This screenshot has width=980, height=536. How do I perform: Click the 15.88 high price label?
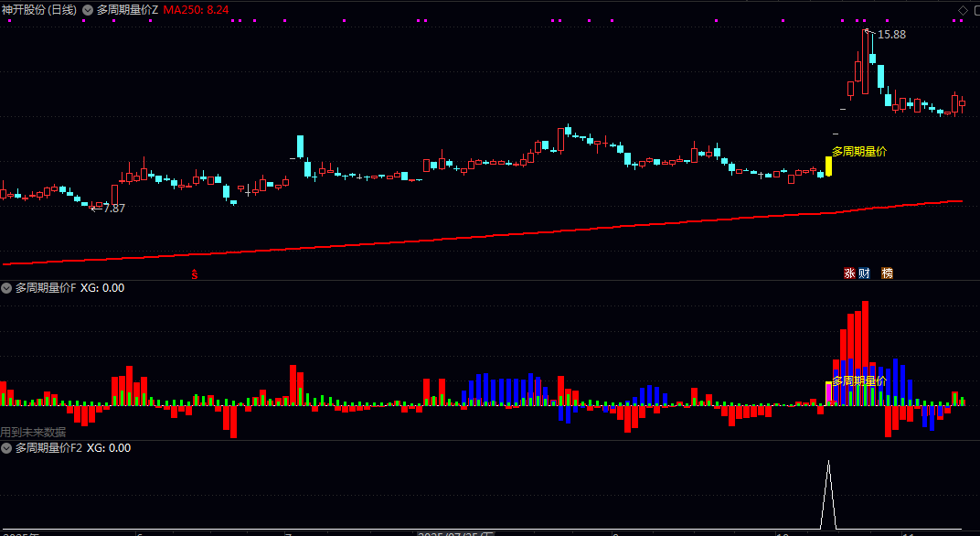click(891, 35)
